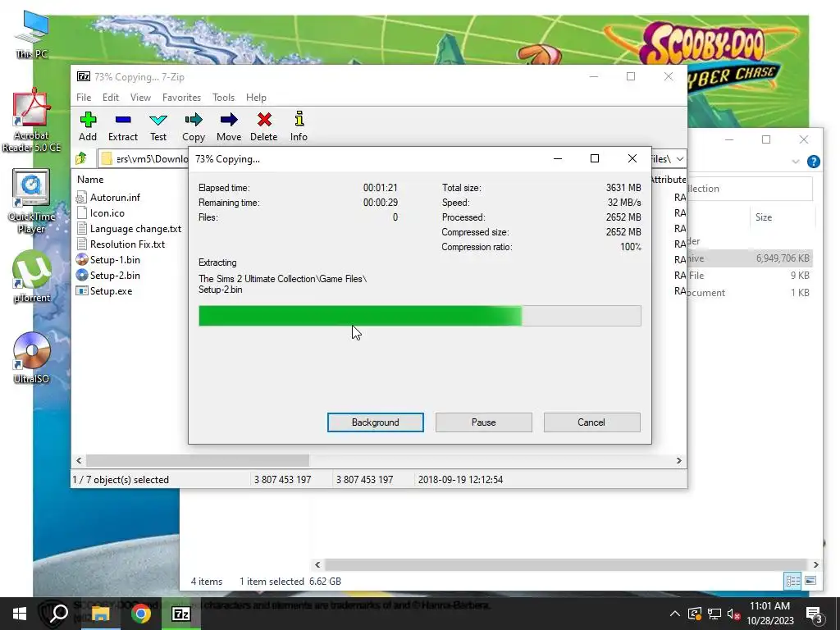Screen dimensions: 840x630
Task: Select Autorun.inf in the file list
Action: (109, 197)
